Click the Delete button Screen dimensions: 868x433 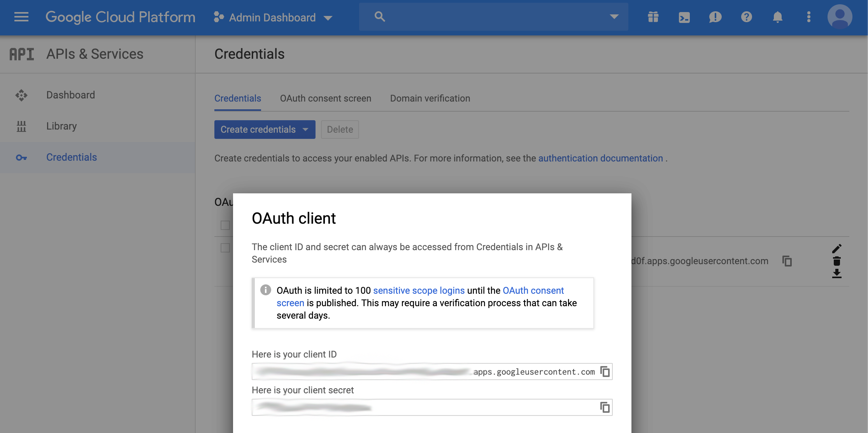pyautogui.click(x=340, y=130)
